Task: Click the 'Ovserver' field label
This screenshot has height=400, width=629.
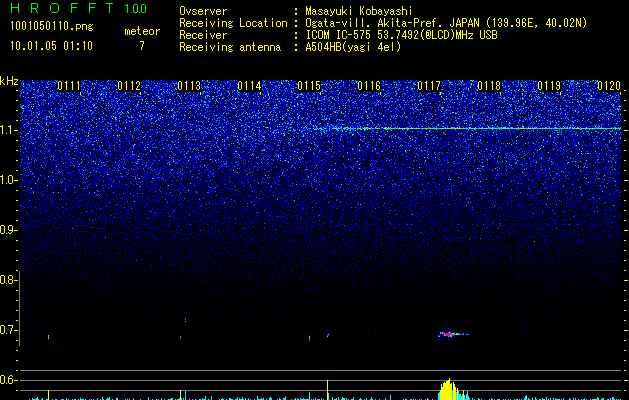Action: (203, 11)
